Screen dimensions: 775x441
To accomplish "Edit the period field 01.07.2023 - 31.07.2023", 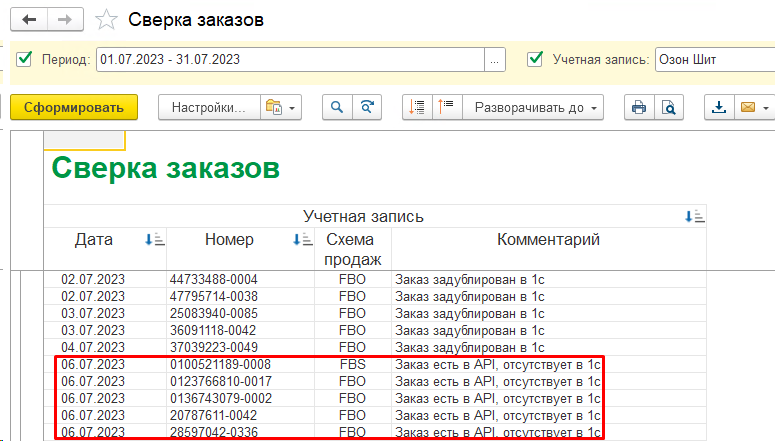I will (290, 59).
